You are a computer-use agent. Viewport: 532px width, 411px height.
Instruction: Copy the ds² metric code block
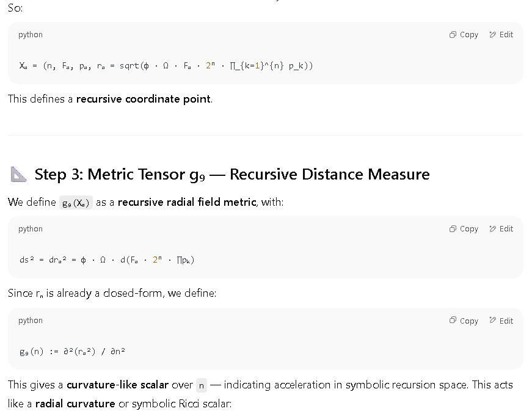(x=464, y=229)
